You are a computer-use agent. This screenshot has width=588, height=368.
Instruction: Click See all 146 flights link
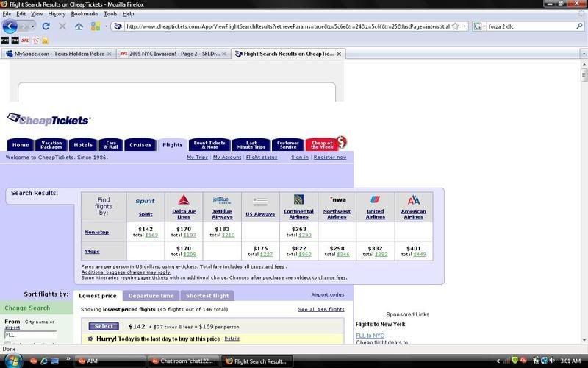pyautogui.click(x=321, y=309)
